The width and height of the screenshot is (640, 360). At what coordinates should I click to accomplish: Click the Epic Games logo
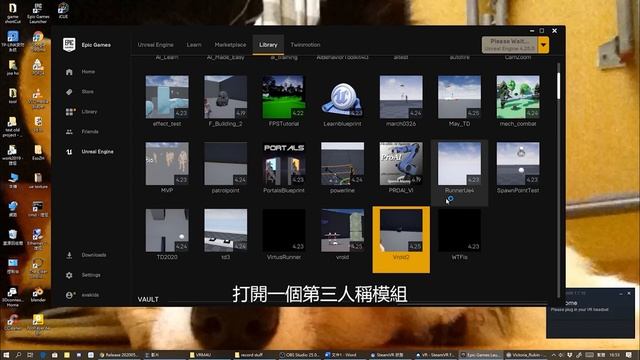(x=69, y=44)
